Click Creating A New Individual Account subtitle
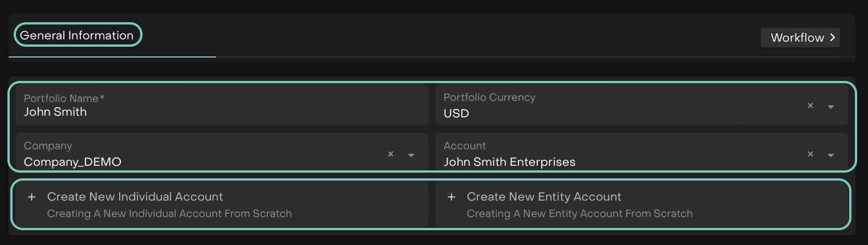868x245 pixels. click(x=169, y=214)
